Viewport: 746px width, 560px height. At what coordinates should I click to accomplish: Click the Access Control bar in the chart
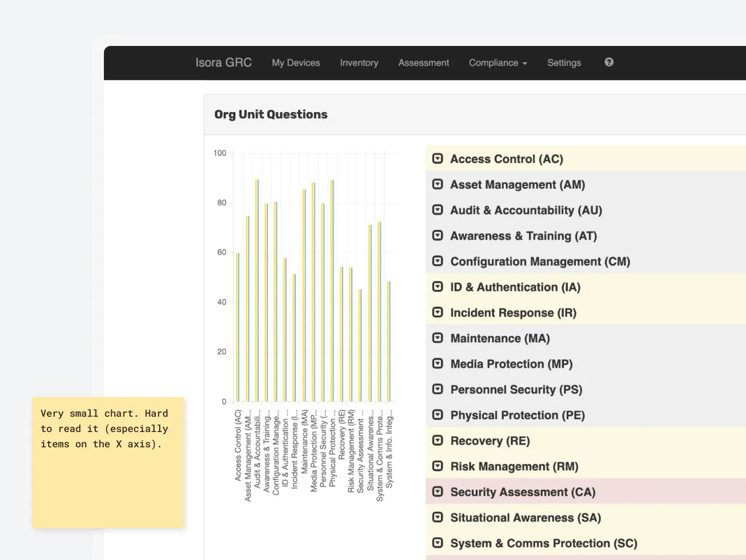coord(237,327)
